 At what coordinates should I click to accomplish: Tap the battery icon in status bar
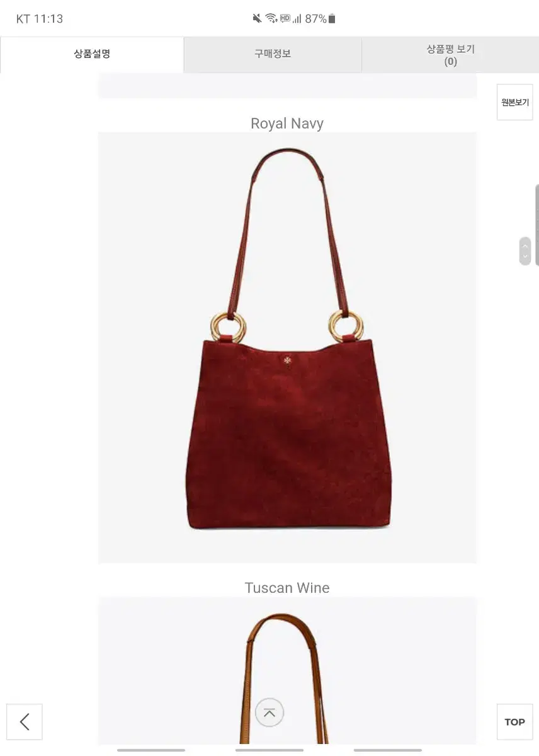pyautogui.click(x=332, y=18)
